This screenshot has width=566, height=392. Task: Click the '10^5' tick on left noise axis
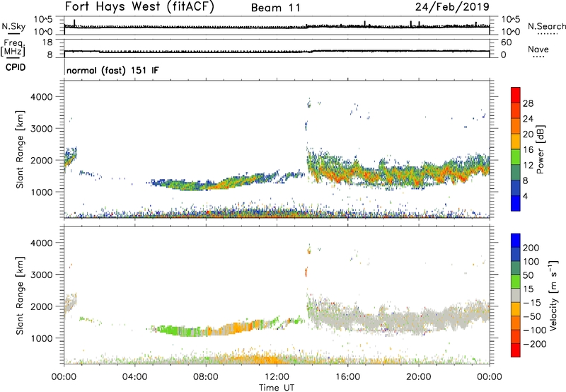43,19
